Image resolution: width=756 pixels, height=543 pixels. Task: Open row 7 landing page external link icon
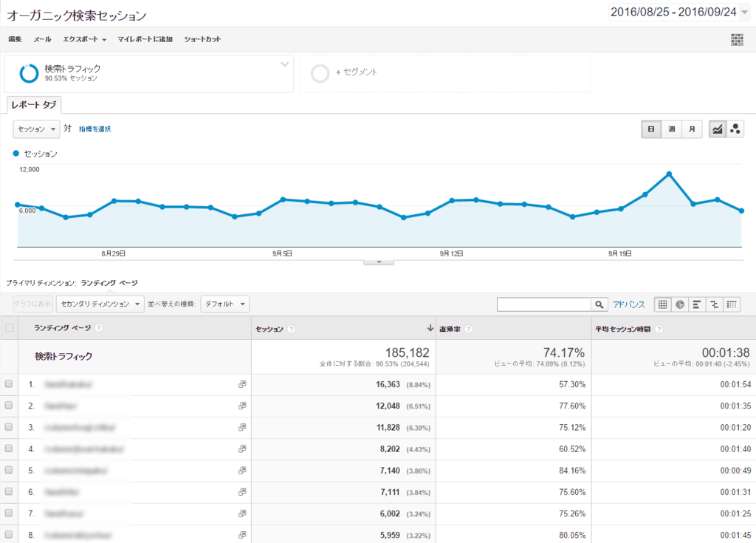pyautogui.click(x=242, y=513)
